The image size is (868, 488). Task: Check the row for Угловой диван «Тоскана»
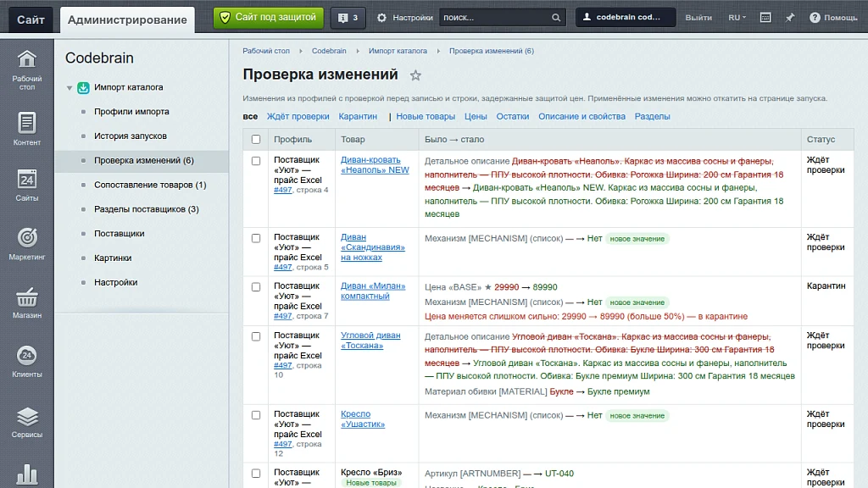point(256,336)
